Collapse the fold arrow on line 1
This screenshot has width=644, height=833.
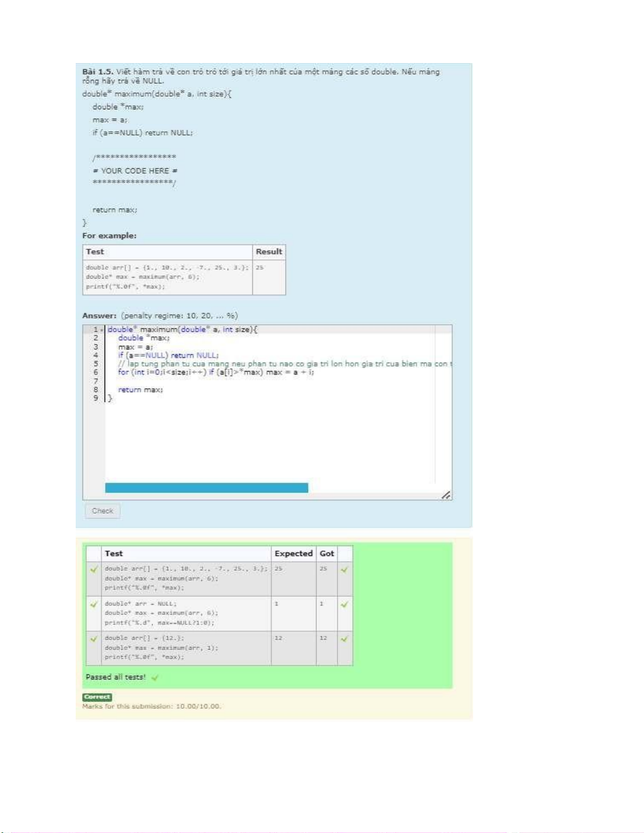pyautogui.click(x=101, y=330)
